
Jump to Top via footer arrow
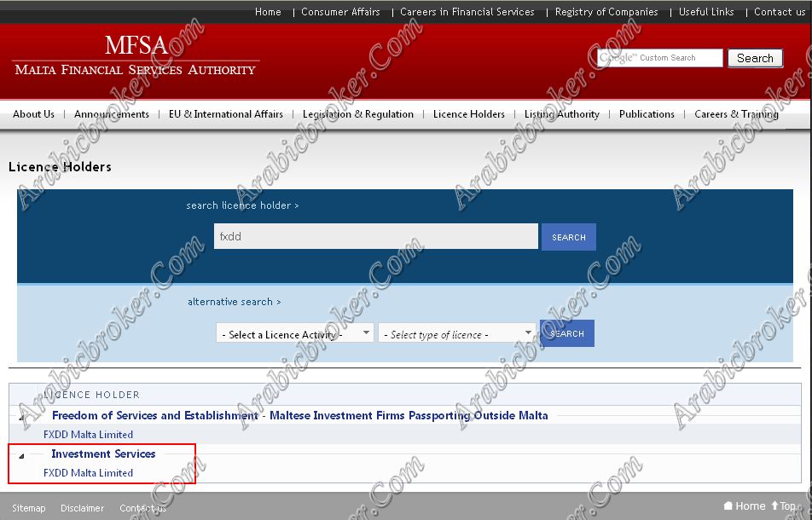point(784,506)
